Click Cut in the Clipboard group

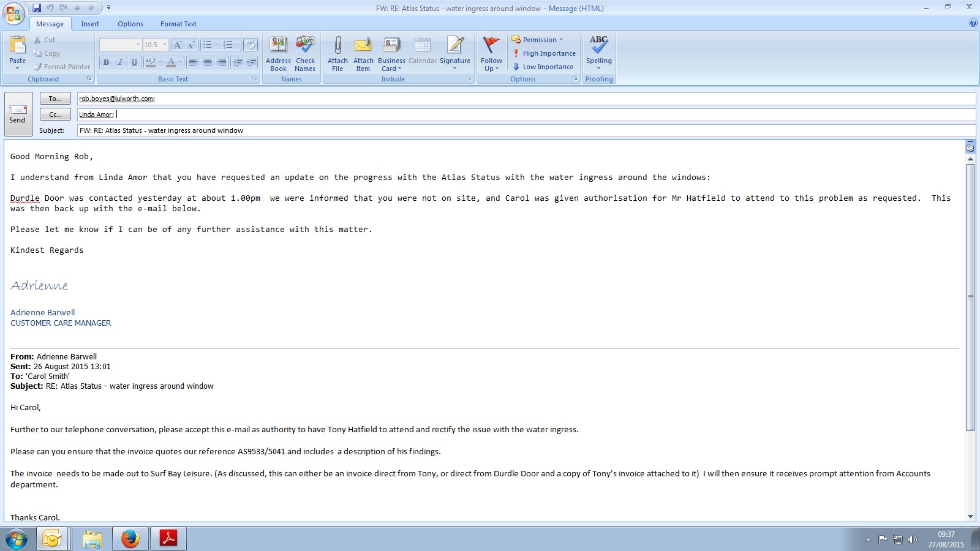pos(44,40)
